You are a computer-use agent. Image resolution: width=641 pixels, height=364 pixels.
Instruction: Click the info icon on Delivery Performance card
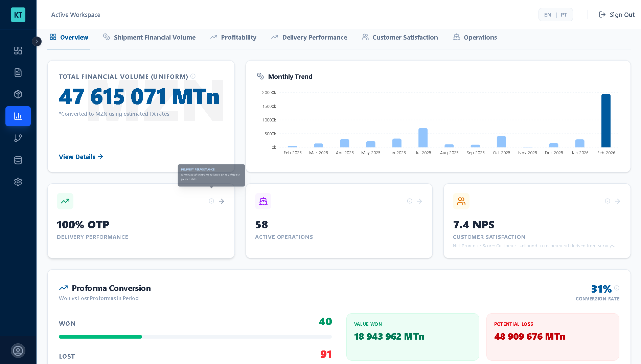211,201
